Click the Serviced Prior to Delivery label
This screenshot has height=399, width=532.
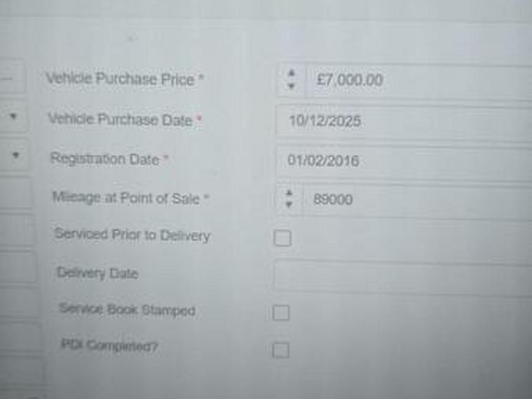(132, 235)
